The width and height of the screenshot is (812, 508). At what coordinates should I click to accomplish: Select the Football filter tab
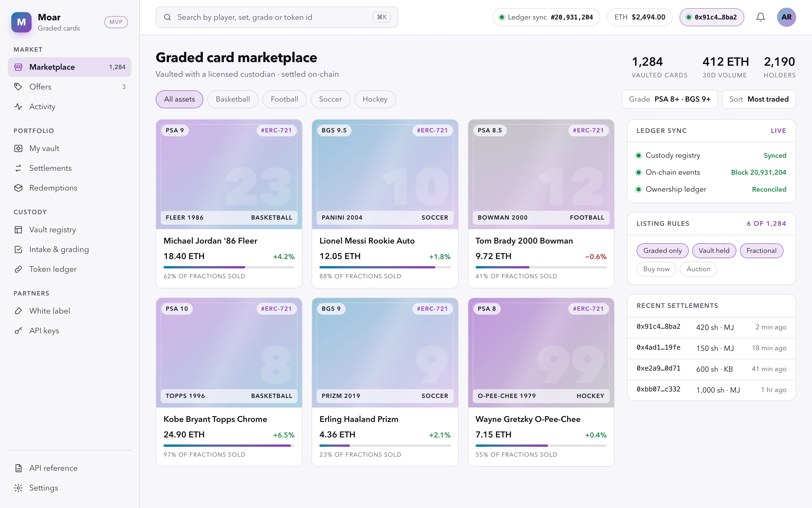(284, 99)
